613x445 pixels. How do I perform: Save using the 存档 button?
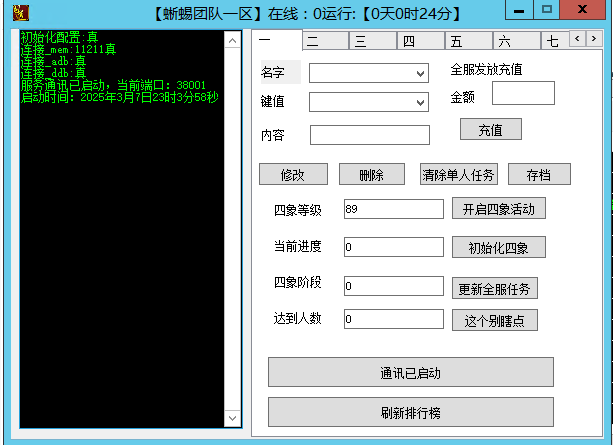tap(538, 174)
